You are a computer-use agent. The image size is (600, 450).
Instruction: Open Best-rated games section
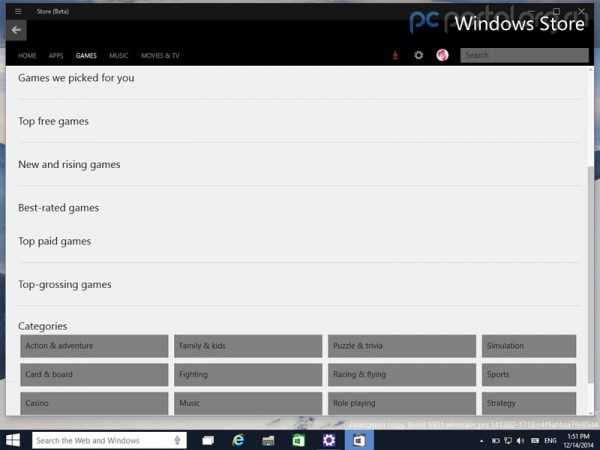pyautogui.click(x=59, y=208)
